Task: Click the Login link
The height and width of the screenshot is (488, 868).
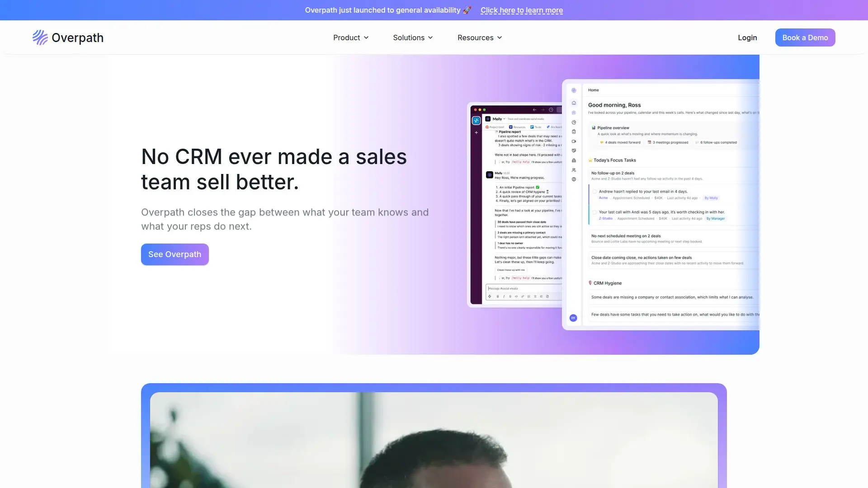Action: [747, 38]
